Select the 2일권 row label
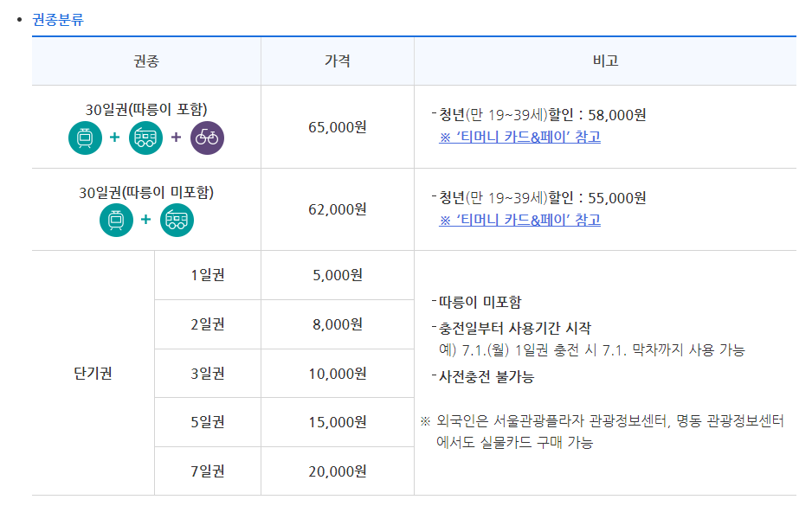 point(208,324)
